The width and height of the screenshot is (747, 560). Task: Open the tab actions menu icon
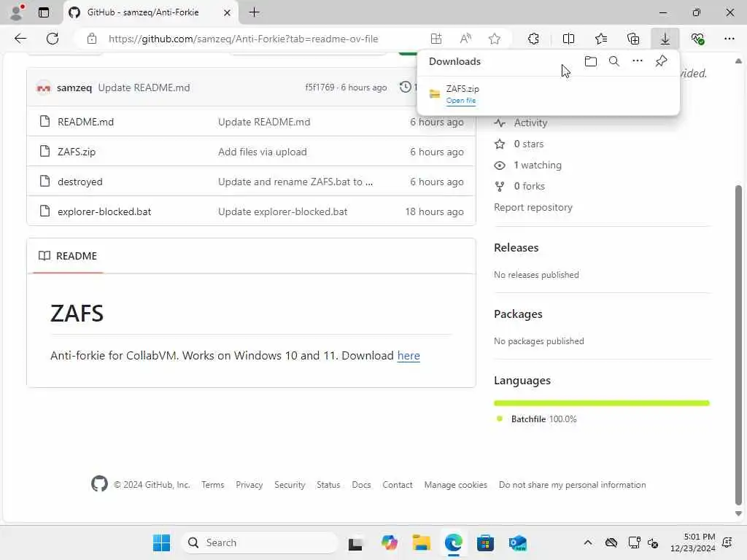[x=44, y=12]
